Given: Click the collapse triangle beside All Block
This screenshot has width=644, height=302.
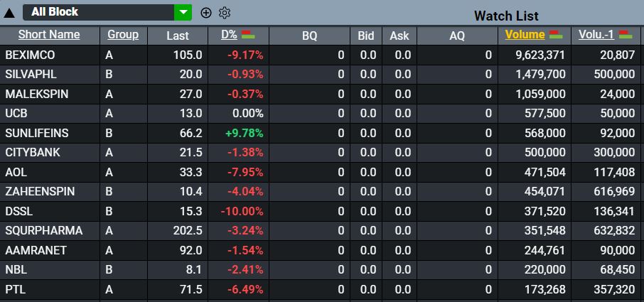Looking at the screenshot, I should pos(9,13).
